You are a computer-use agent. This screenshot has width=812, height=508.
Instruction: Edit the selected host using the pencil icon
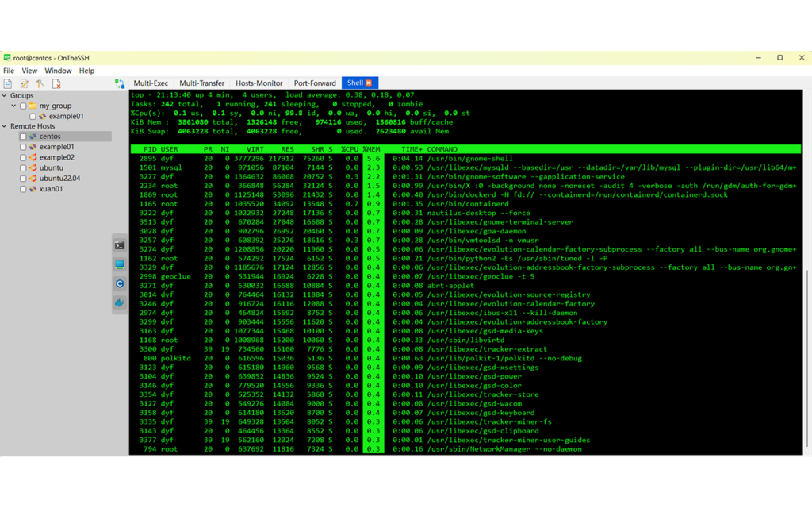(23, 83)
